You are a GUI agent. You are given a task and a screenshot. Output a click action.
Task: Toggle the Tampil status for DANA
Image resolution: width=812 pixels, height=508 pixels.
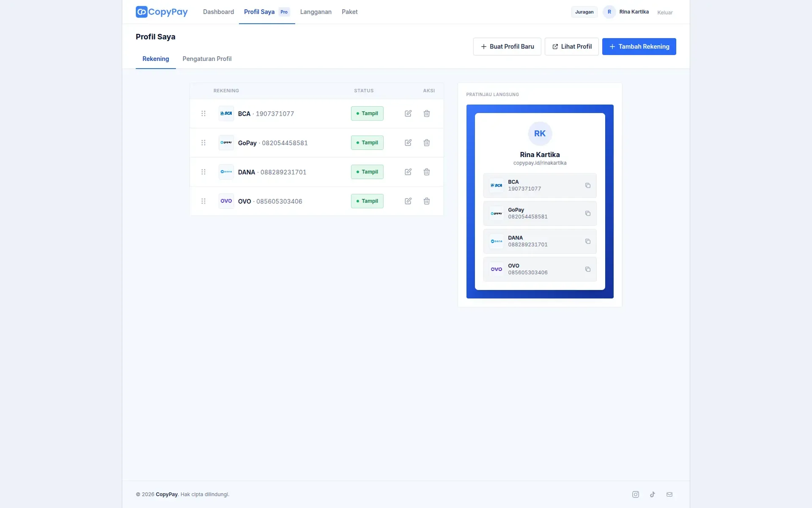pos(367,172)
